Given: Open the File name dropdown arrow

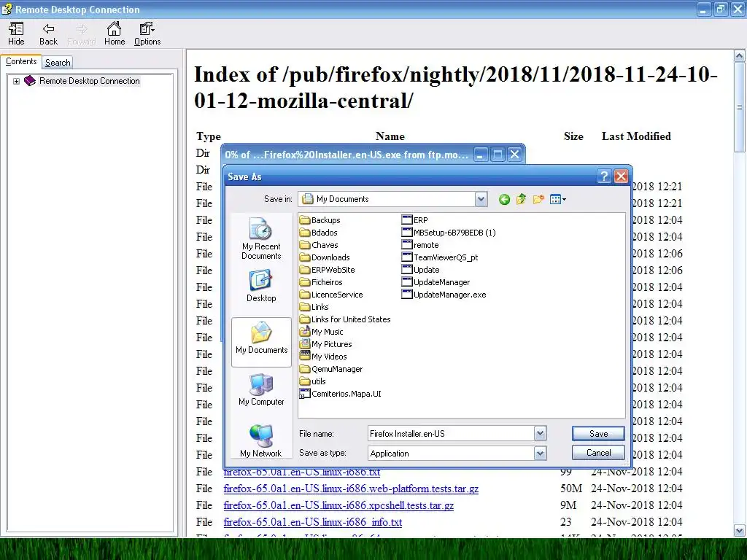Looking at the screenshot, I should coord(540,433).
